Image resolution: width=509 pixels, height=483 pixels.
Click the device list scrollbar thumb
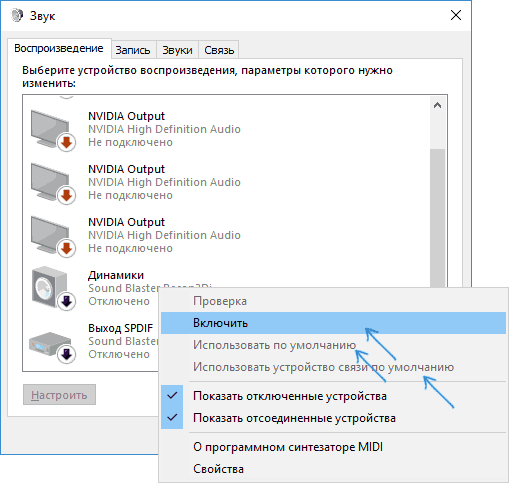click(438, 218)
